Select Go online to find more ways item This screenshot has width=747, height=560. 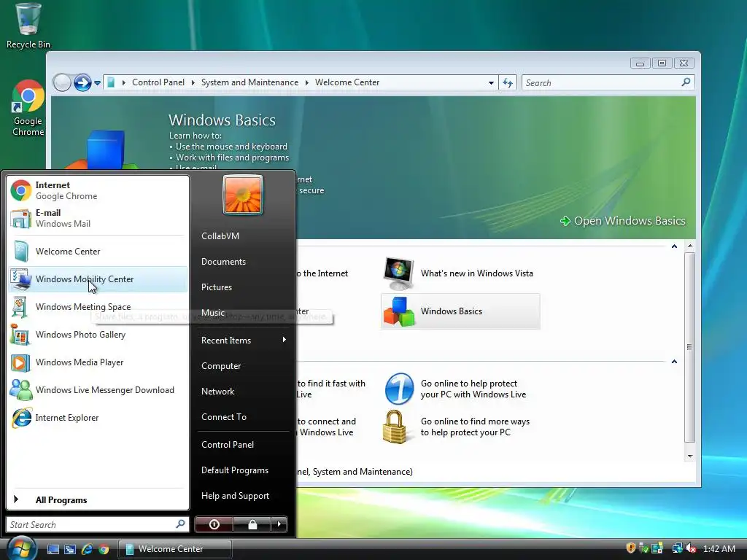coord(460,427)
